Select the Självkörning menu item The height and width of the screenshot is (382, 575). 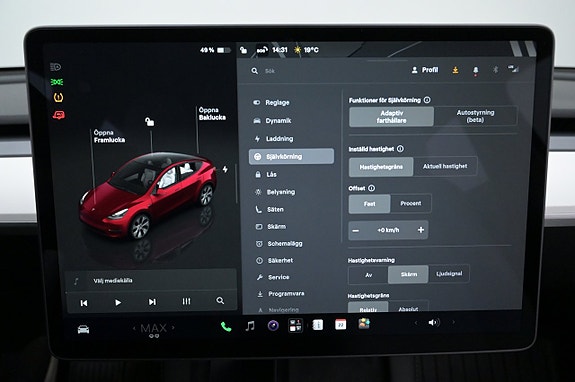coord(292,157)
